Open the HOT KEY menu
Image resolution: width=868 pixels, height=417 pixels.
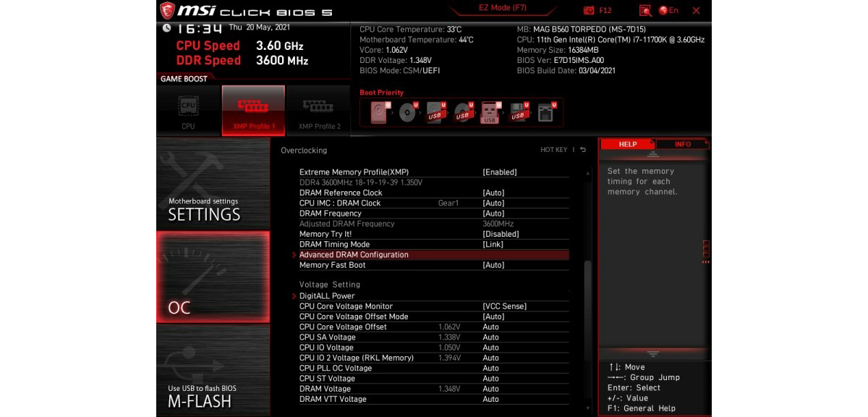pyautogui.click(x=554, y=150)
